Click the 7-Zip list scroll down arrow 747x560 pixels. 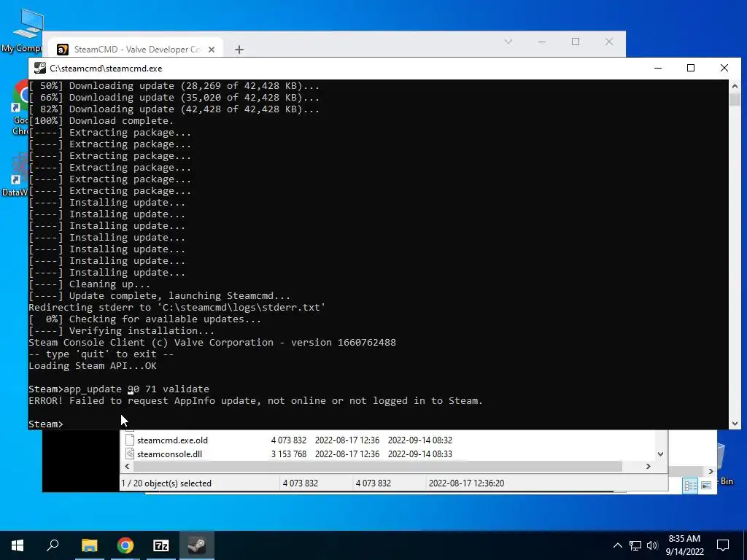[660, 454]
